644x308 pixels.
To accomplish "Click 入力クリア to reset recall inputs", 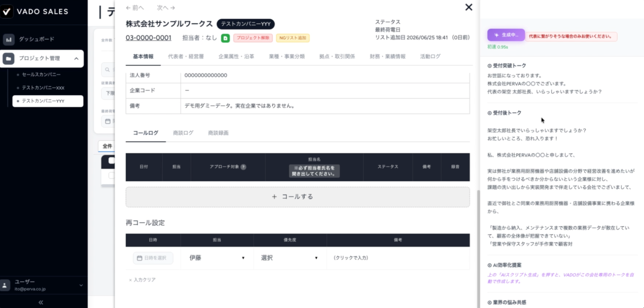I will click(142, 280).
